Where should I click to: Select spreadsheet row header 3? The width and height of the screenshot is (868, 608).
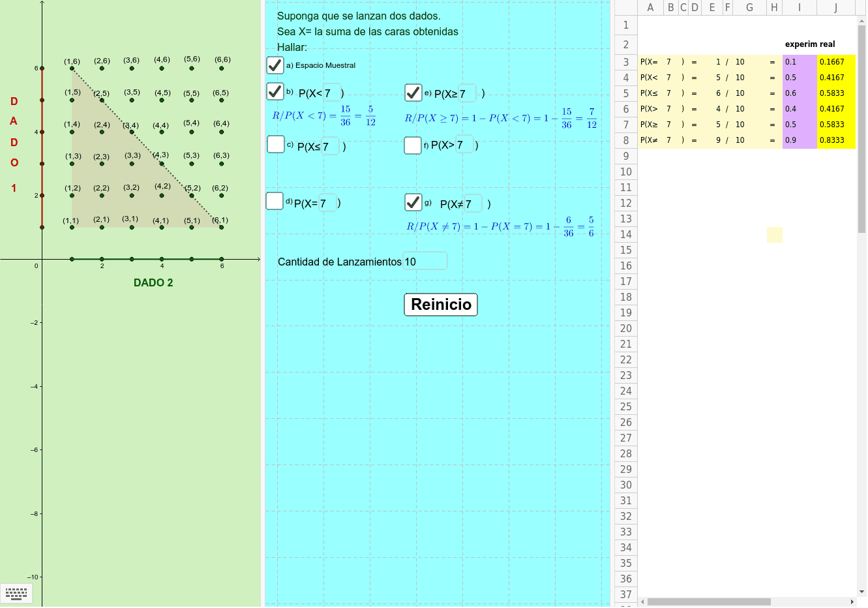coord(625,62)
